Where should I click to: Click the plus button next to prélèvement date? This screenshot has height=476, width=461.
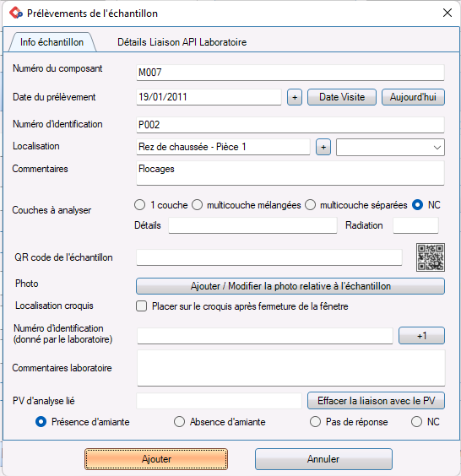pyautogui.click(x=295, y=97)
